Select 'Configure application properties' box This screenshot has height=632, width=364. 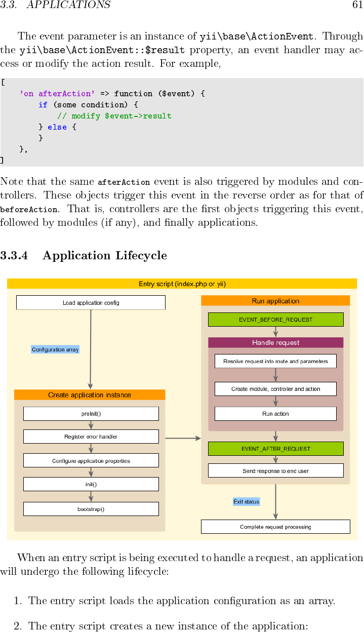pyautogui.click(x=91, y=461)
